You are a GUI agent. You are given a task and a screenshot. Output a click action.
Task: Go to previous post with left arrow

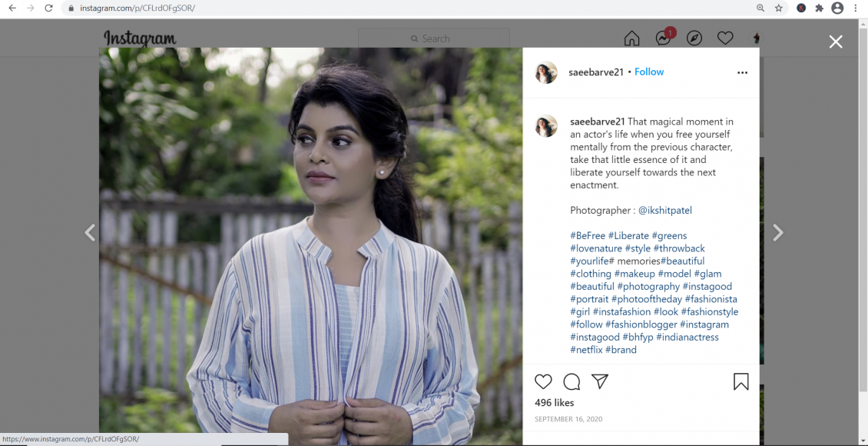click(90, 233)
